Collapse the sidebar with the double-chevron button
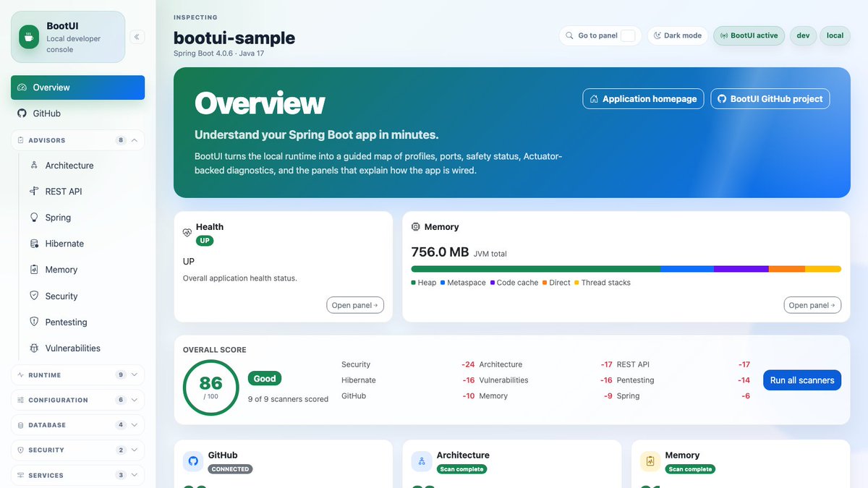This screenshot has width=868, height=488. pyautogui.click(x=137, y=37)
